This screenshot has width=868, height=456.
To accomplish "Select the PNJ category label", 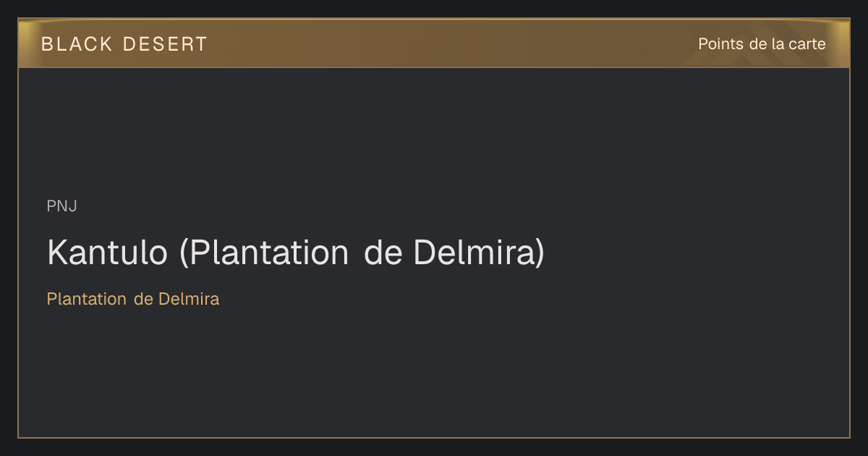I will 62,206.
